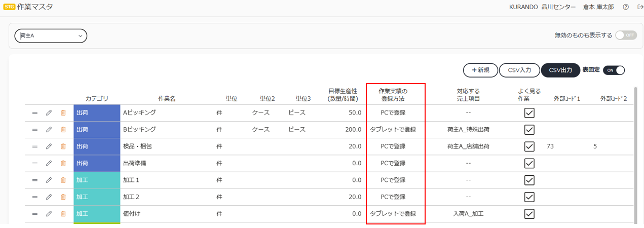Click the help question mark icon
644x228 pixels.
(626, 7)
